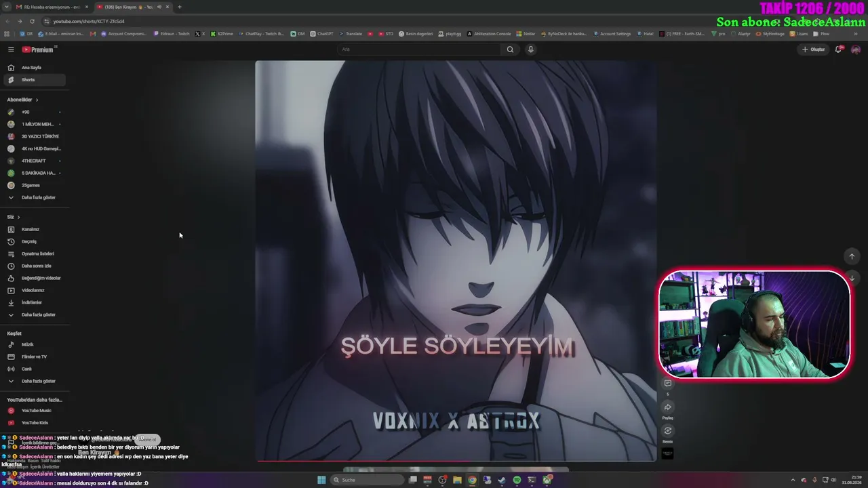Open the Account Settings bookmark
The width and height of the screenshot is (868, 488).
(x=612, y=34)
